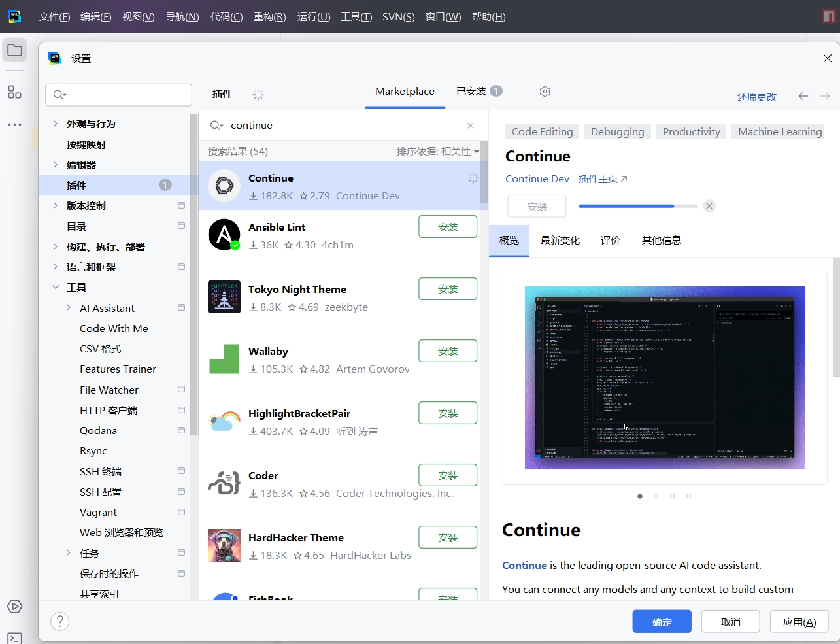Install the Tokyo Night Theme plugin

point(448,289)
